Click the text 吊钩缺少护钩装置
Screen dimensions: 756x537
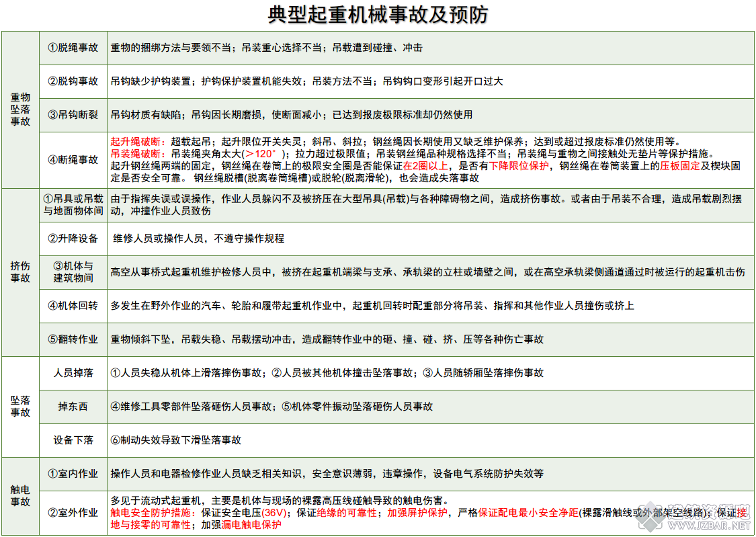[151, 81]
